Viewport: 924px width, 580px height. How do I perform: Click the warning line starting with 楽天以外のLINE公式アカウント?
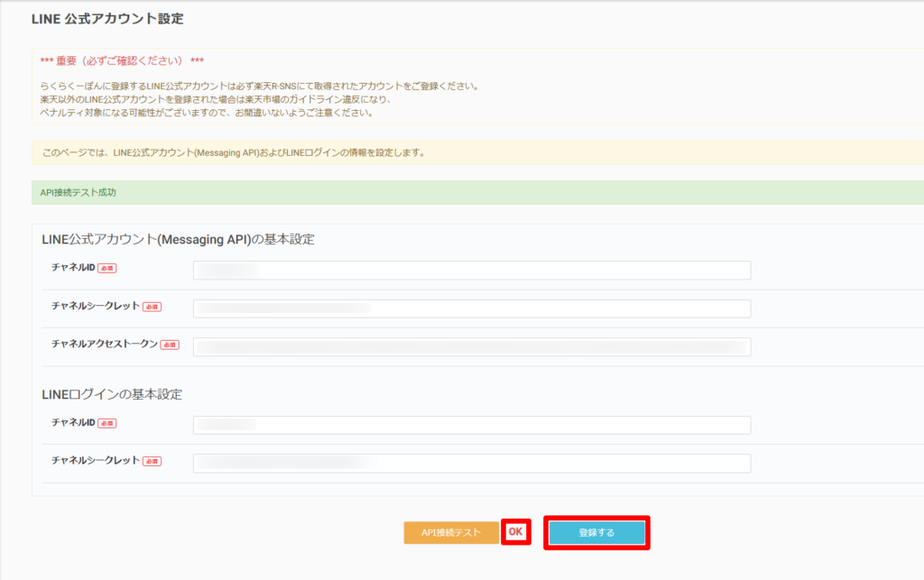click(216, 99)
